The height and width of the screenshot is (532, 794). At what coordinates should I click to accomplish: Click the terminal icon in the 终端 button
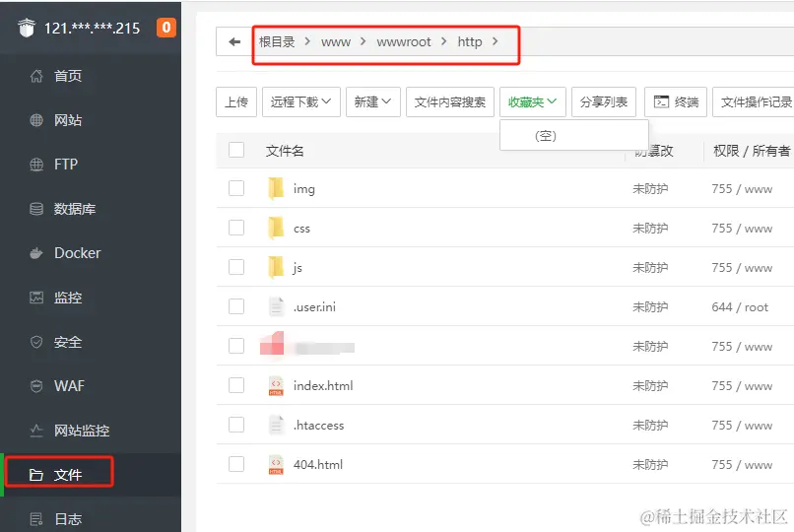pos(661,101)
